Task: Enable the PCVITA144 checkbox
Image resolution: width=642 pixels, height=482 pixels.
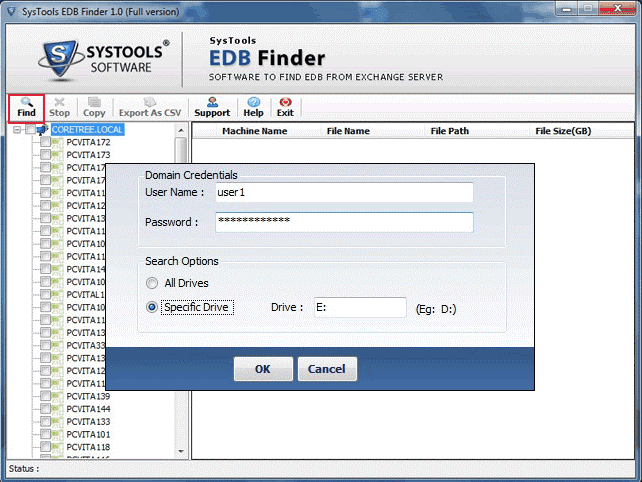Action: click(45, 409)
